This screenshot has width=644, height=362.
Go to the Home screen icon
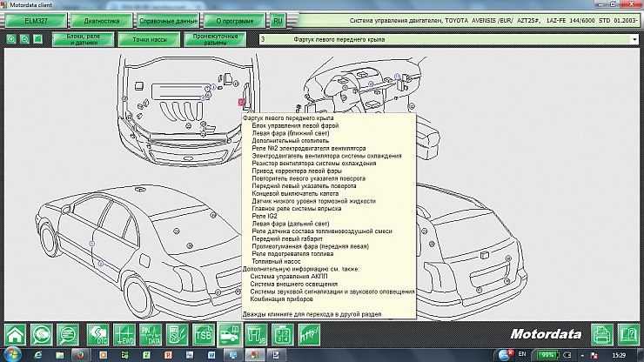(x=15, y=335)
